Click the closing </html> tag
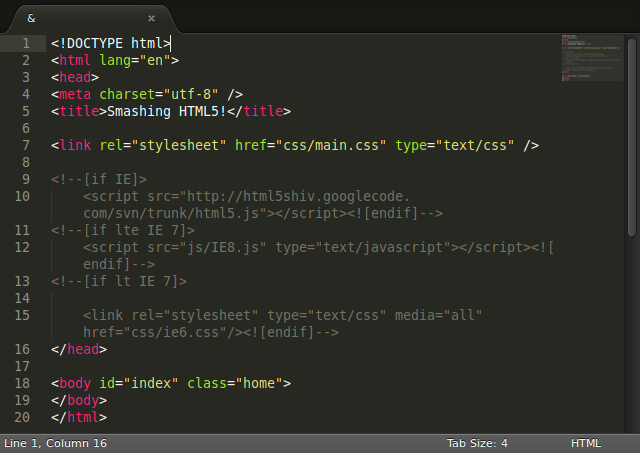This screenshot has width=640, height=453. (79, 417)
